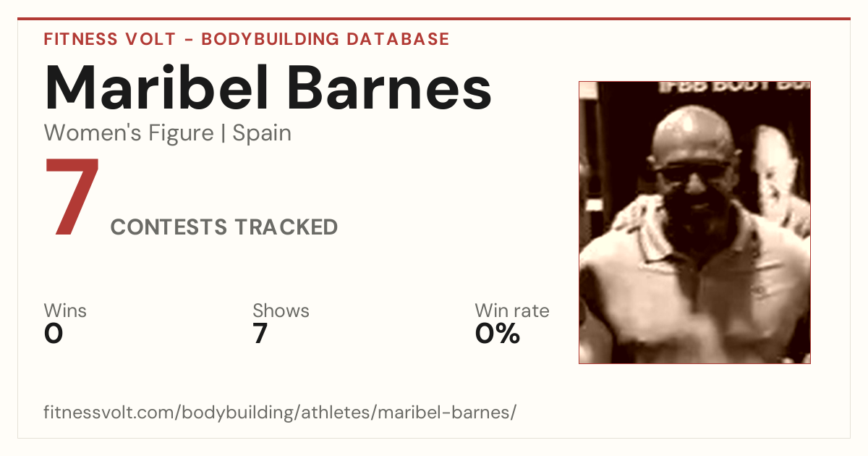Click the 0% win rate value
The image size is (868, 456).
(498, 334)
